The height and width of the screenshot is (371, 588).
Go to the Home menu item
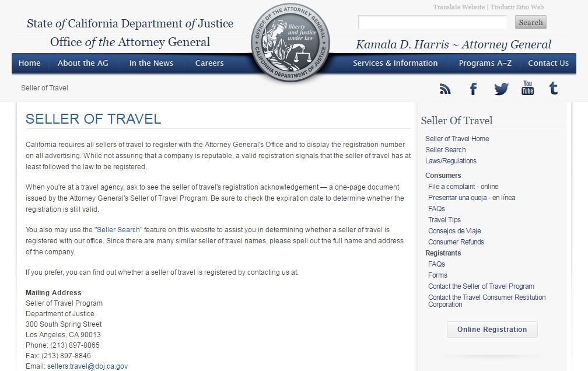pyautogui.click(x=30, y=63)
